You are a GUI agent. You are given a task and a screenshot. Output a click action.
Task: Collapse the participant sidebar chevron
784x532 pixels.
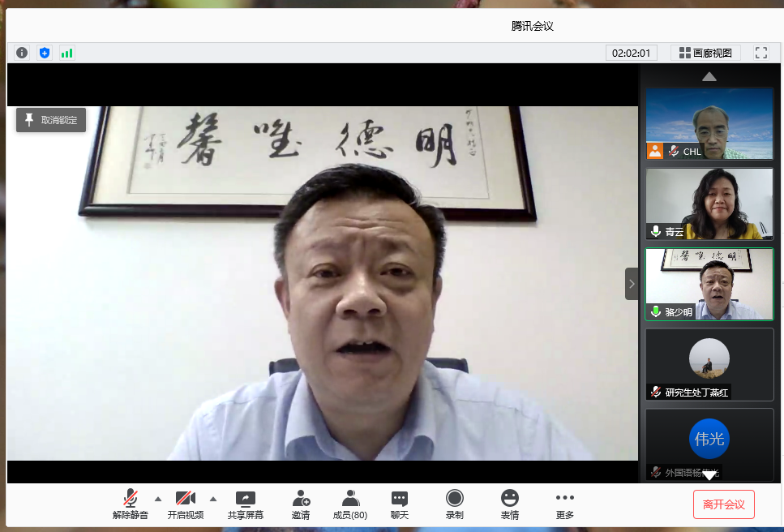point(632,284)
